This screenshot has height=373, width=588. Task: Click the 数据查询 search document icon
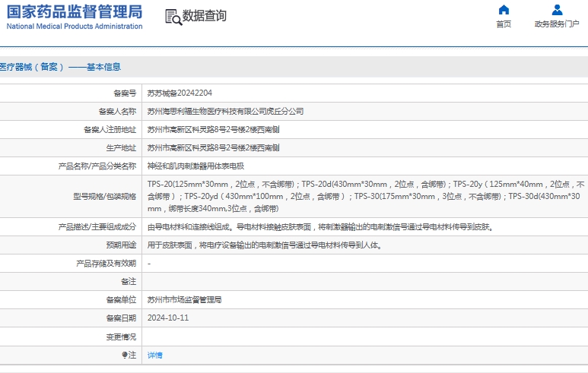pyautogui.click(x=173, y=17)
